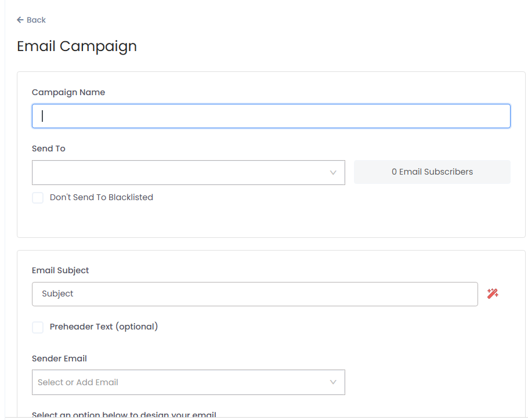Click the dropdown arrow in the Send To field
Viewport: 528px width, 420px height.
coord(333,172)
